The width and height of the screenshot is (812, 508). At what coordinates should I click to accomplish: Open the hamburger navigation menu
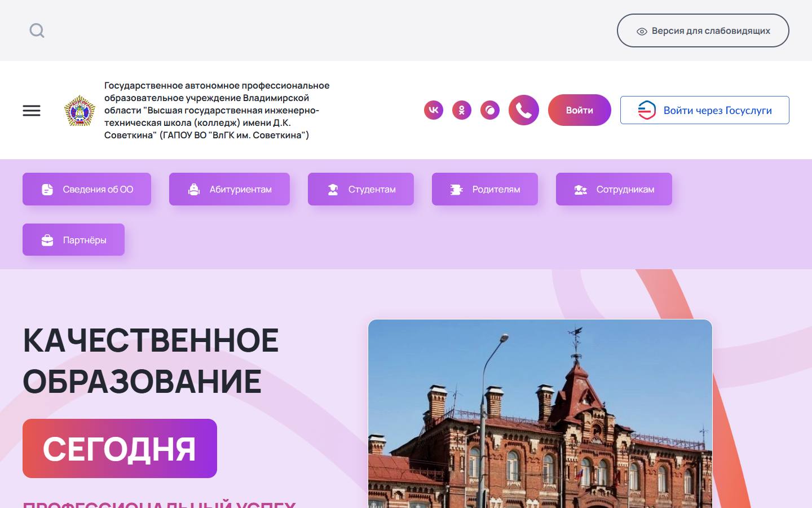point(32,111)
